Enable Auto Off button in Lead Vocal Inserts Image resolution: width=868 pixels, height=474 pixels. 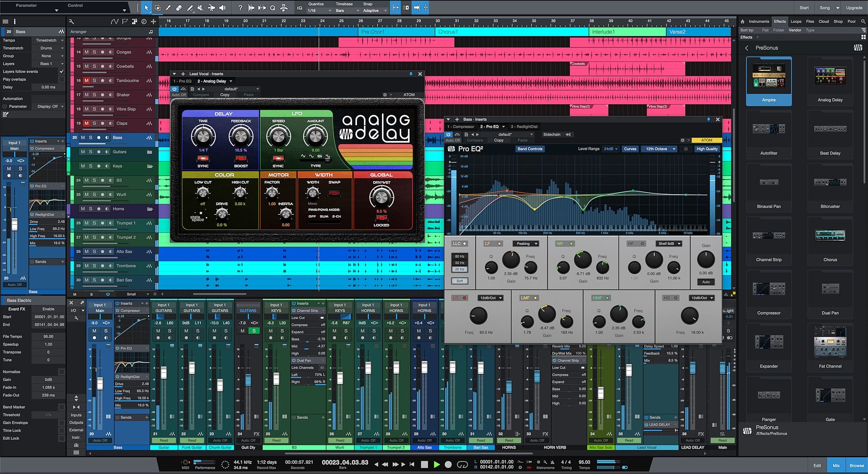click(x=179, y=95)
